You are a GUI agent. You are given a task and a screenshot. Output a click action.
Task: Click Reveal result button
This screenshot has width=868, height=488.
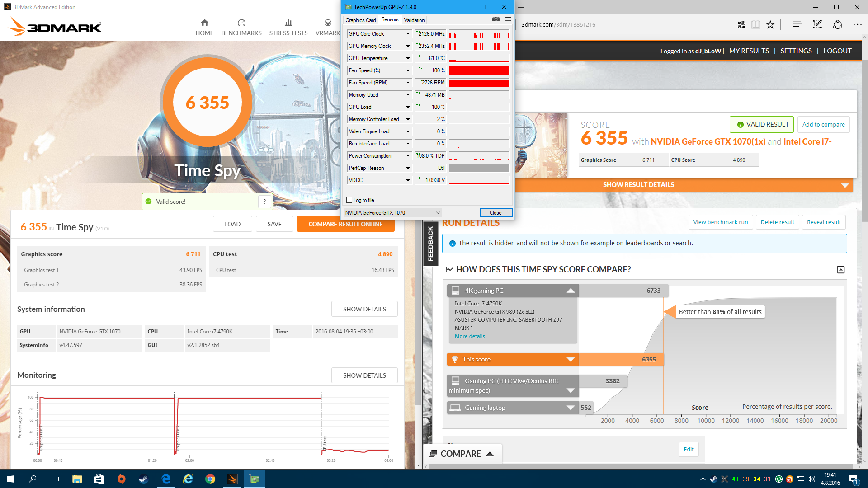tap(824, 222)
